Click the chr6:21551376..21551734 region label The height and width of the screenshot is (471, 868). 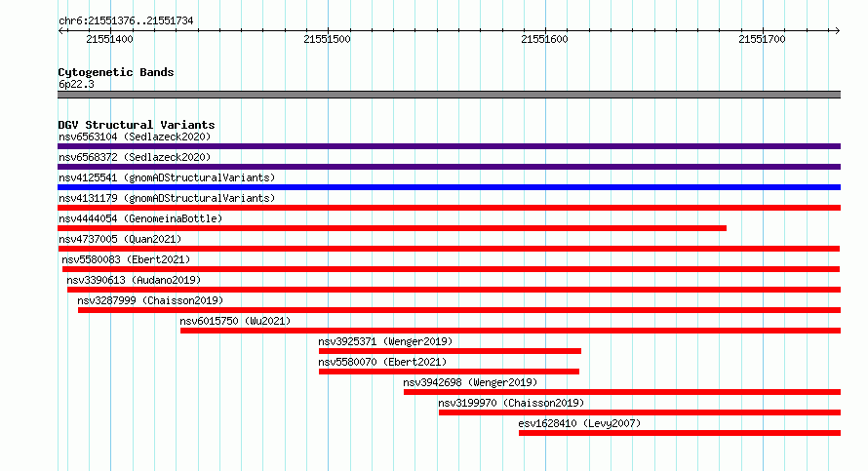[126, 21]
